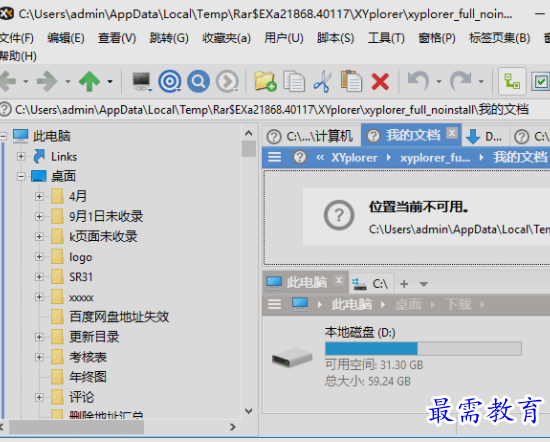Click the tree vertical scrollbar thumb

point(249,149)
